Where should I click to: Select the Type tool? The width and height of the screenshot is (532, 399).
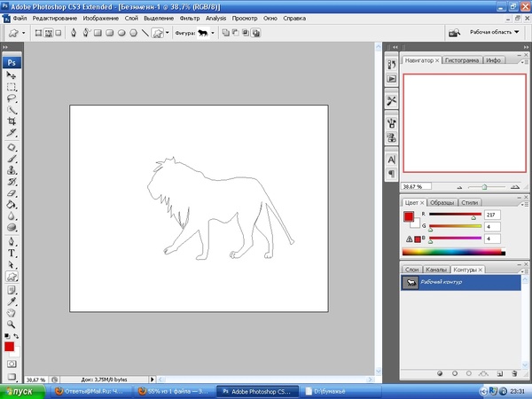(12, 253)
